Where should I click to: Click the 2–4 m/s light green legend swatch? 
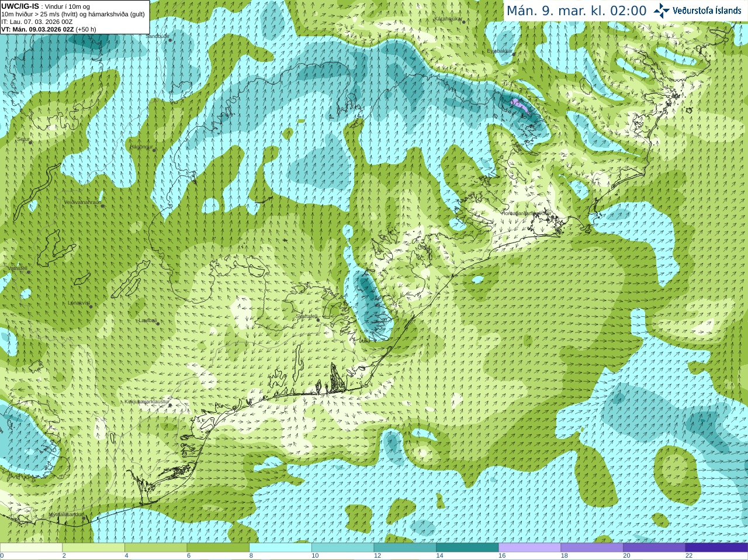coord(93,548)
